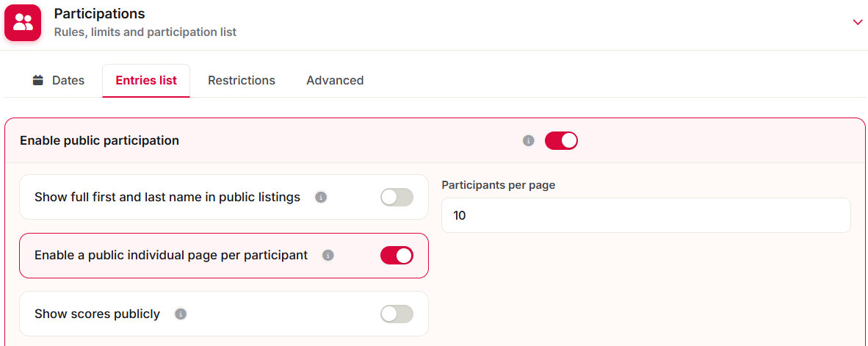Screen dimensions: 868x346
Task: Click the 'Show scores publicly' label text
Action: [x=98, y=314]
